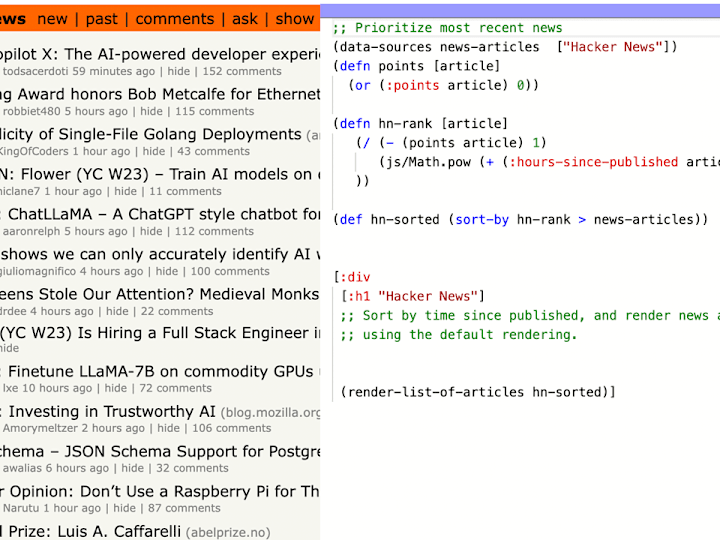Click '10 hours ago' timestamp

57,388
